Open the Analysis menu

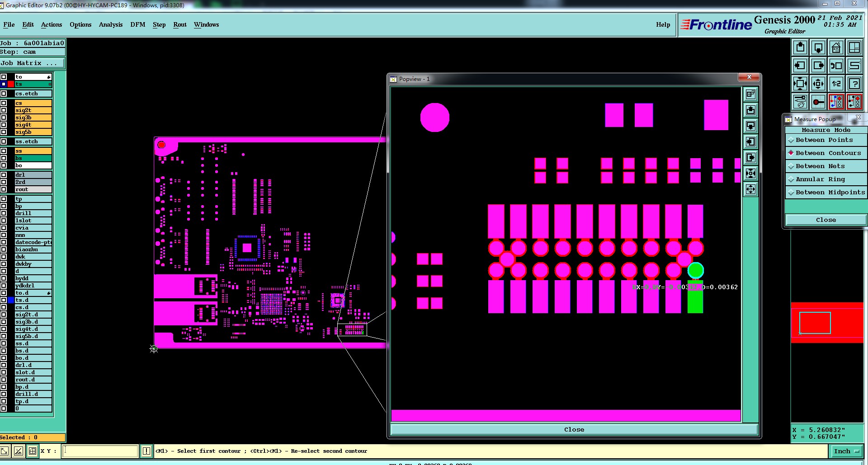tap(111, 25)
